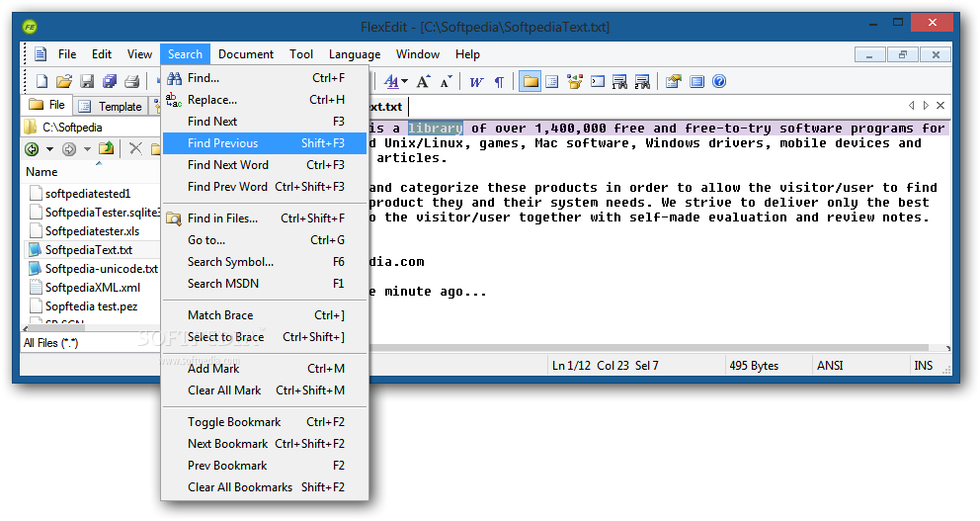Select SoftpediaText.txt in file list
The height and width of the screenshot is (521, 980).
click(89, 250)
